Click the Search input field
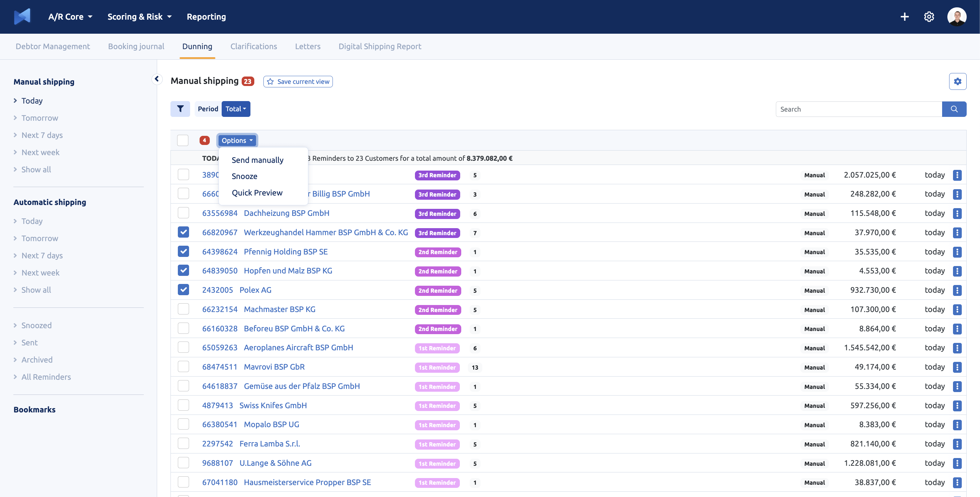The width and height of the screenshot is (980, 497). pyautogui.click(x=858, y=109)
